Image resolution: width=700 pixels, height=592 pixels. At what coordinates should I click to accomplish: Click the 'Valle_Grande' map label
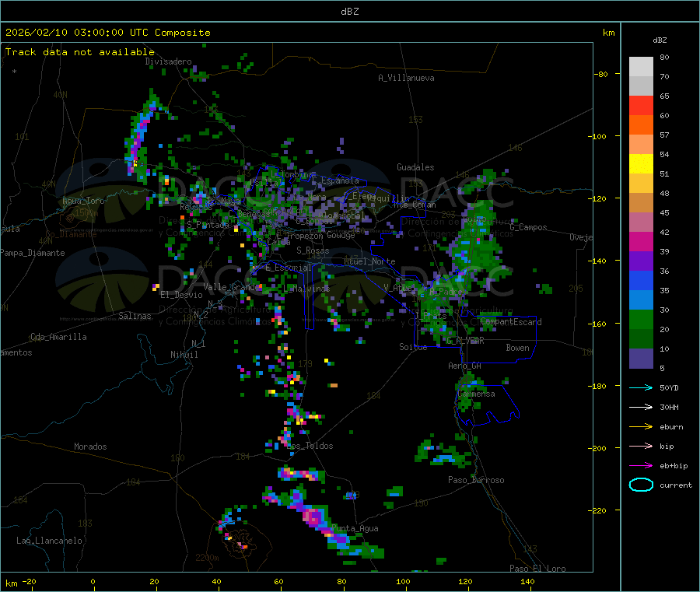(x=232, y=286)
